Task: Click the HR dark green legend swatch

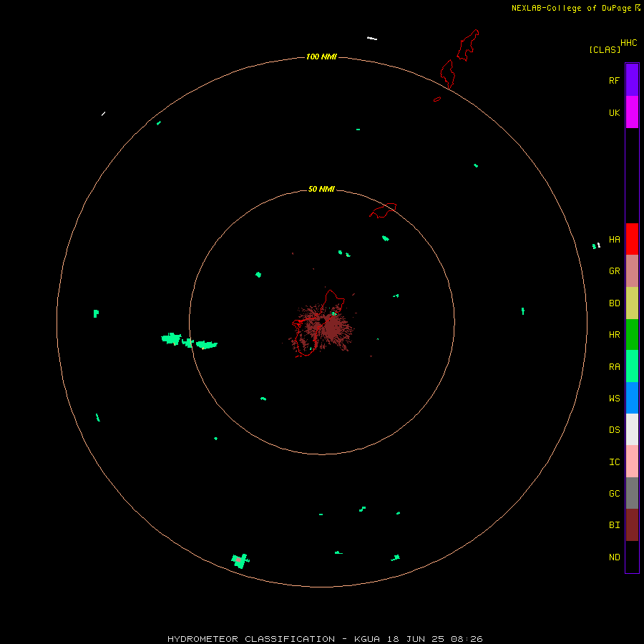Action: [x=632, y=334]
